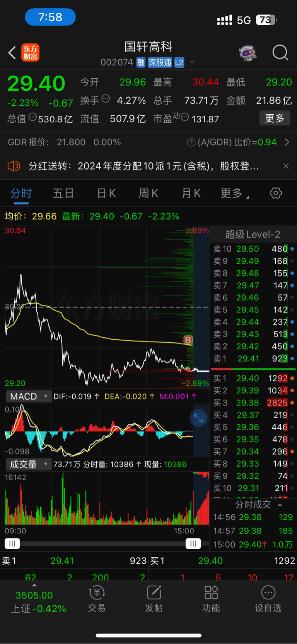
Task: Tap the bottom 卖1 29.41 923 bar
Action: [74, 561]
